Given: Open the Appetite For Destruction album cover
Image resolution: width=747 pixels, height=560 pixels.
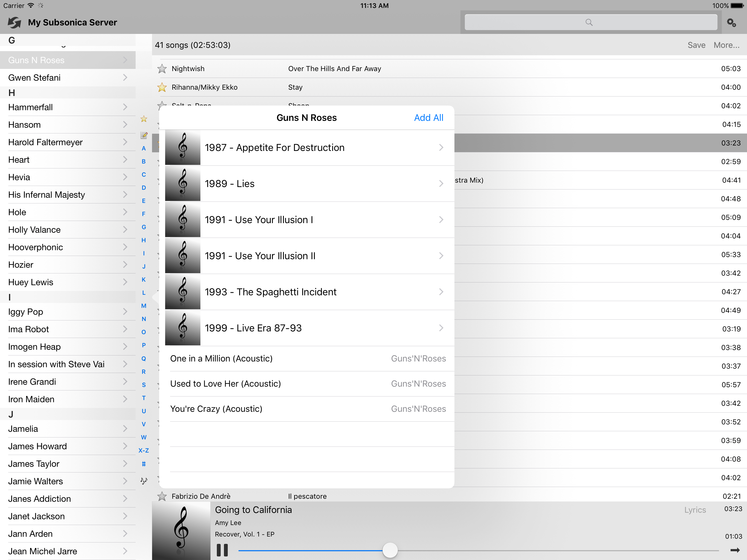Looking at the screenshot, I should (x=183, y=148).
